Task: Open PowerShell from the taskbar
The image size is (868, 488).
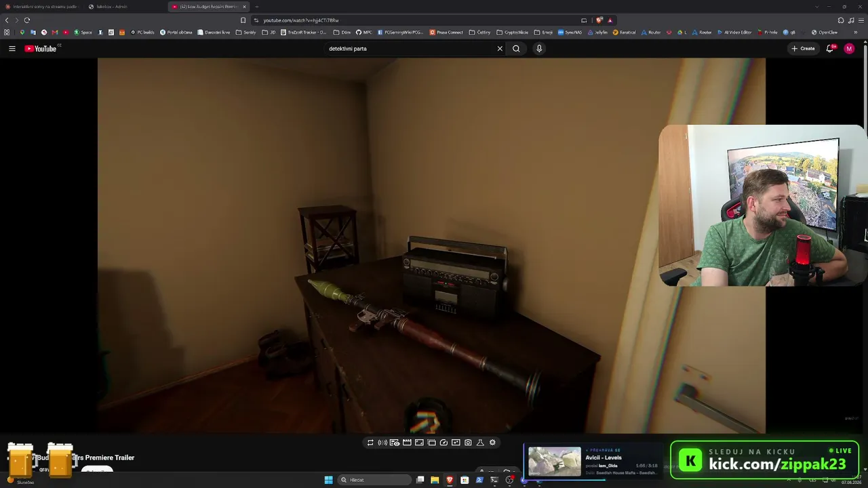Action: point(479,480)
